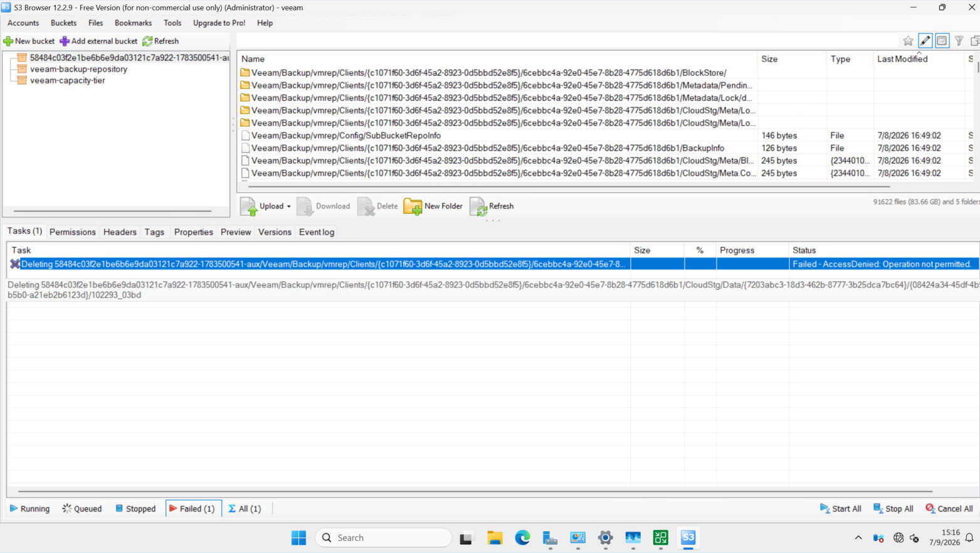980x553 pixels.
Task: Refresh the bucket list in the left pane
Action: pos(161,41)
